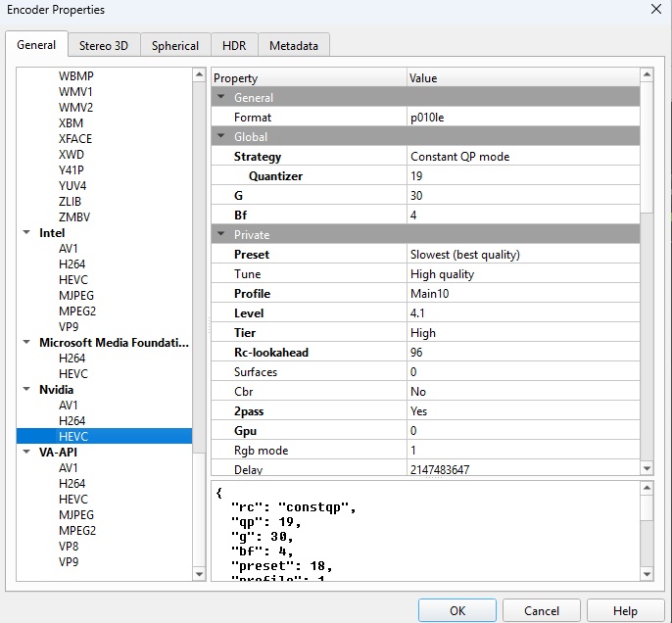This screenshot has width=672, height=623.
Task: Open the Metadata tab
Action: tap(294, 45)
